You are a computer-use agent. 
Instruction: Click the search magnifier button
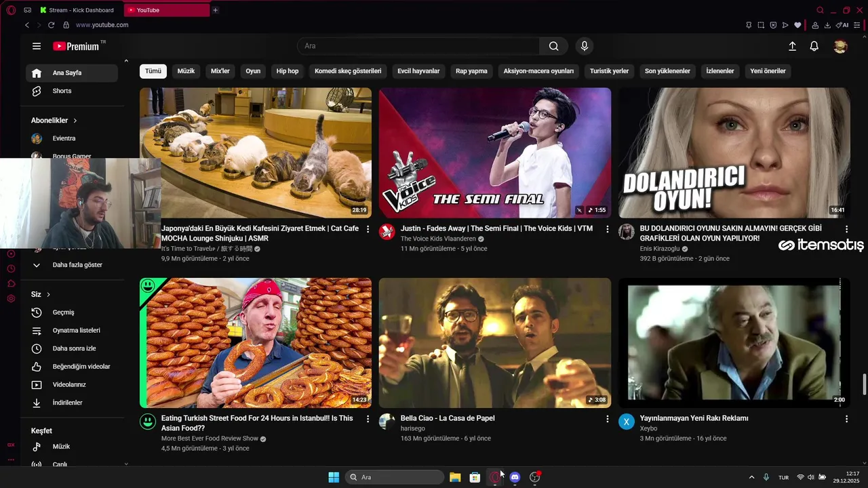[x=554, y=46]
